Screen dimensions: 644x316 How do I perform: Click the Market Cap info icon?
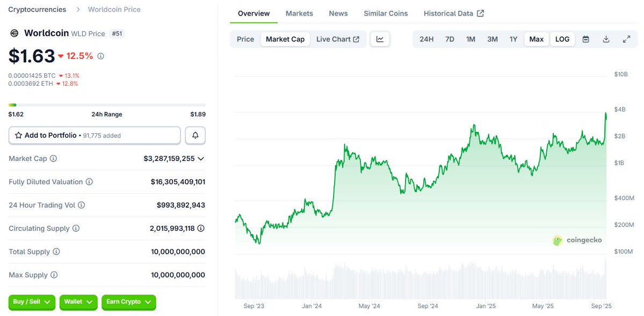point(53,158)
